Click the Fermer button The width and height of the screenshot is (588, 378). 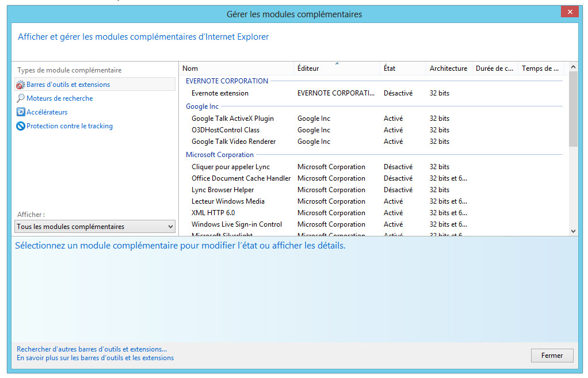(552, 356)
